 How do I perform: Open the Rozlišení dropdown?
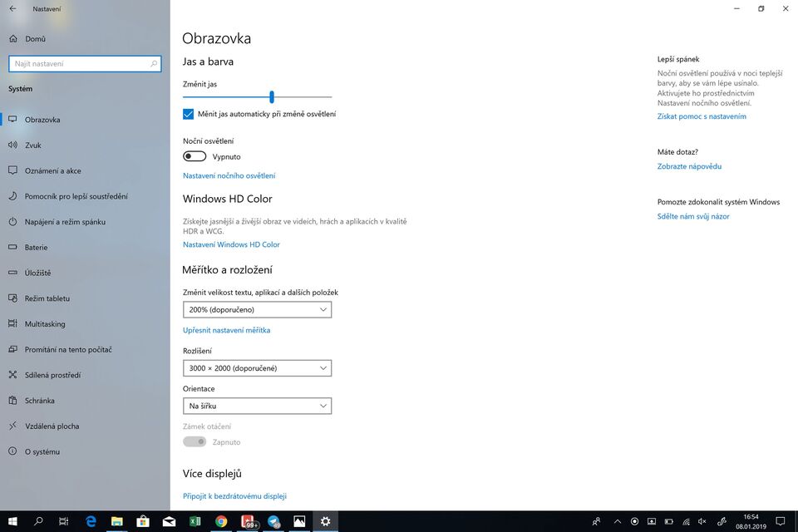(257, 367)
